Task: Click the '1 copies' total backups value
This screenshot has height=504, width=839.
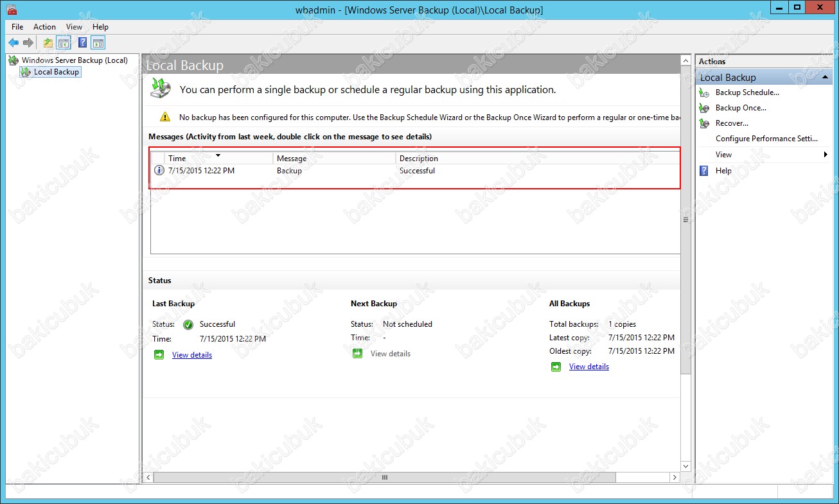Action: tap(622, 324)
